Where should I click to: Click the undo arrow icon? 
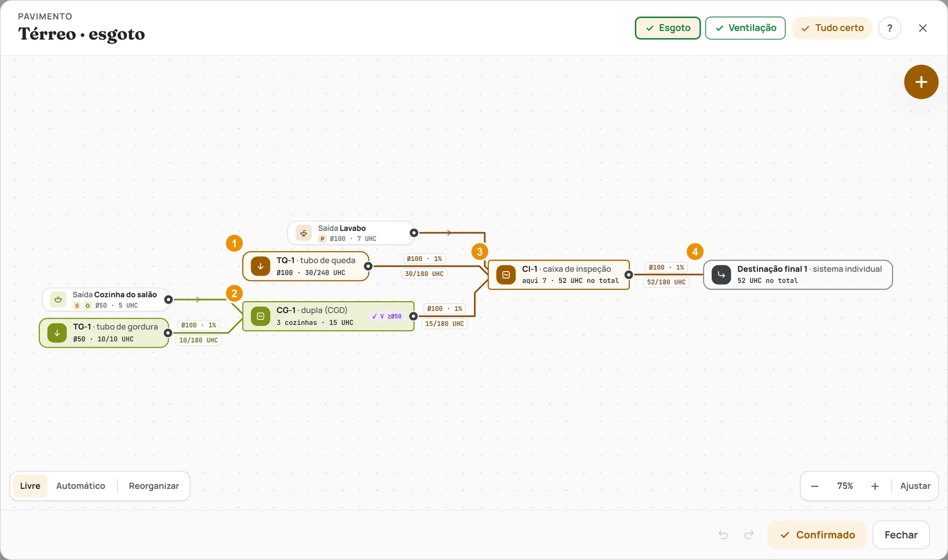click(x=723, y=535)
